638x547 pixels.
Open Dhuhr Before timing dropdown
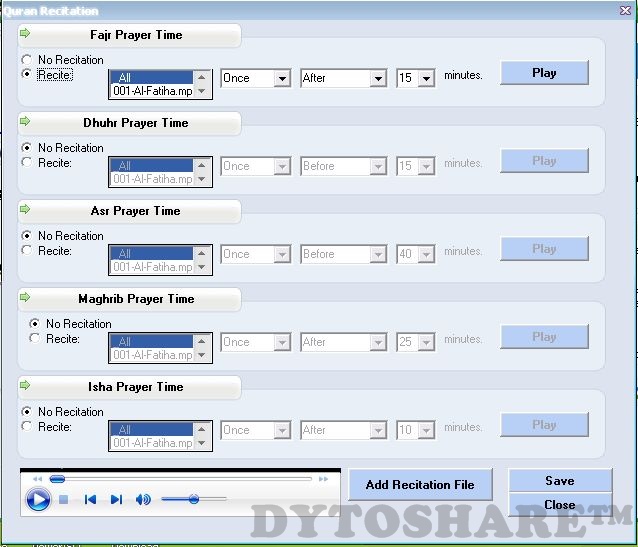[x=343, y=166]
